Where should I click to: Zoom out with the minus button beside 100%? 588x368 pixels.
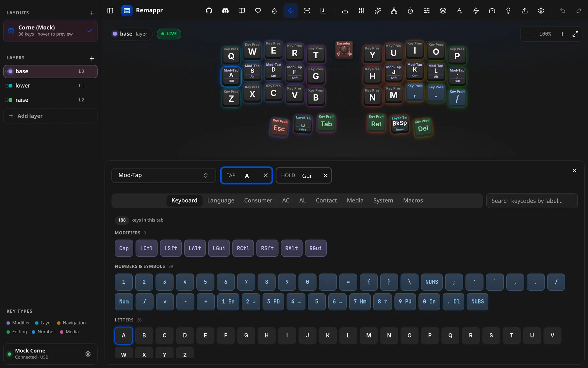coord(528,34)
